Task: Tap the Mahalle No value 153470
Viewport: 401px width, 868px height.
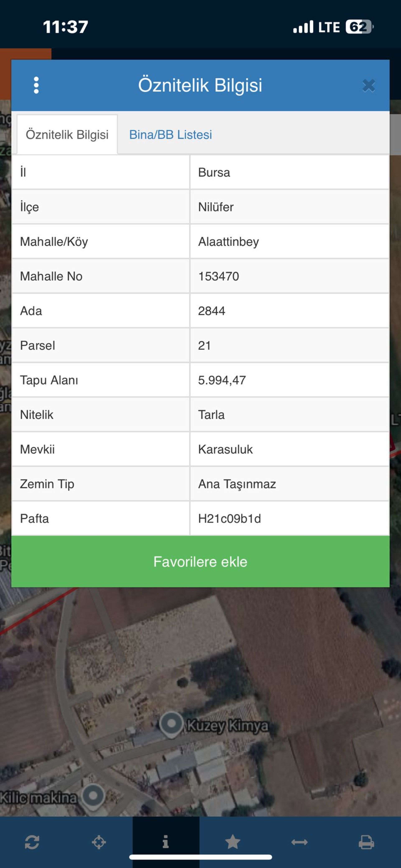Action: click(218, 276)
